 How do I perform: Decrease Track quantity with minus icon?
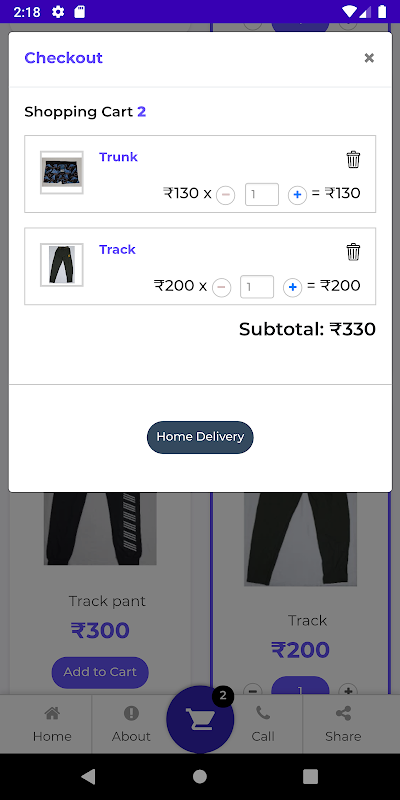221,287
